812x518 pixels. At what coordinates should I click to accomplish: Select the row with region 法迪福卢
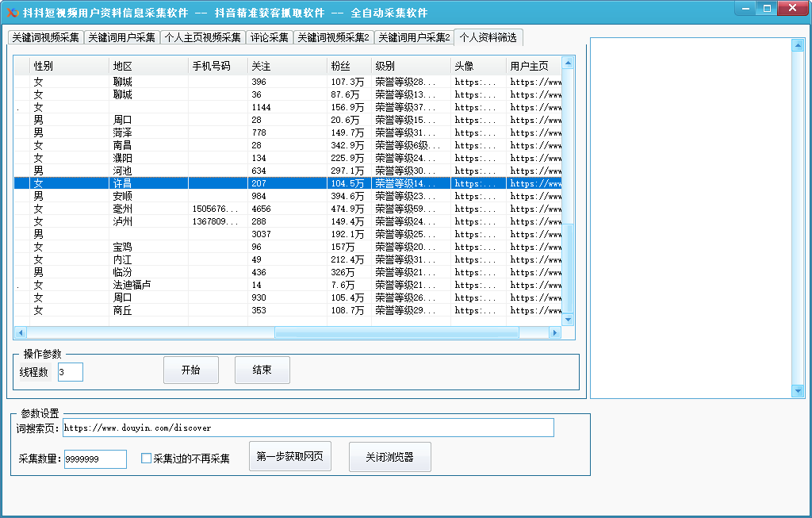click(288, 285)
